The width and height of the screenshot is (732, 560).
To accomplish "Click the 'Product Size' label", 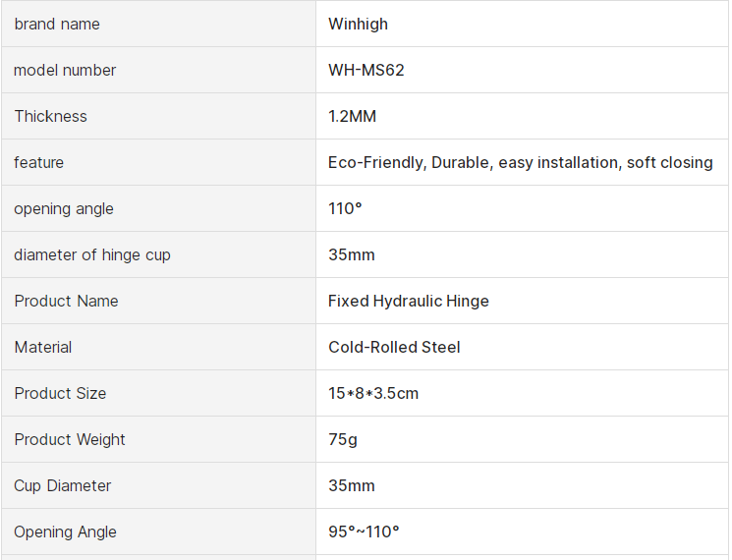I will (60, 393).
